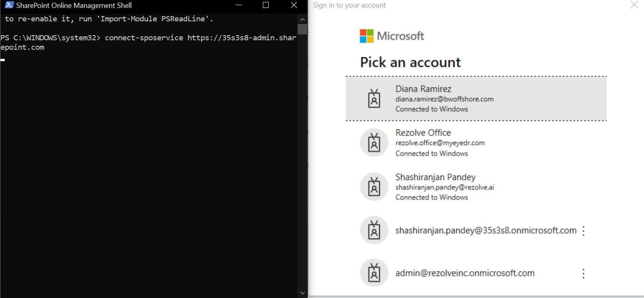Click shashiranjan.pandey@rezolve.ai email text

[x=445, y=187]
